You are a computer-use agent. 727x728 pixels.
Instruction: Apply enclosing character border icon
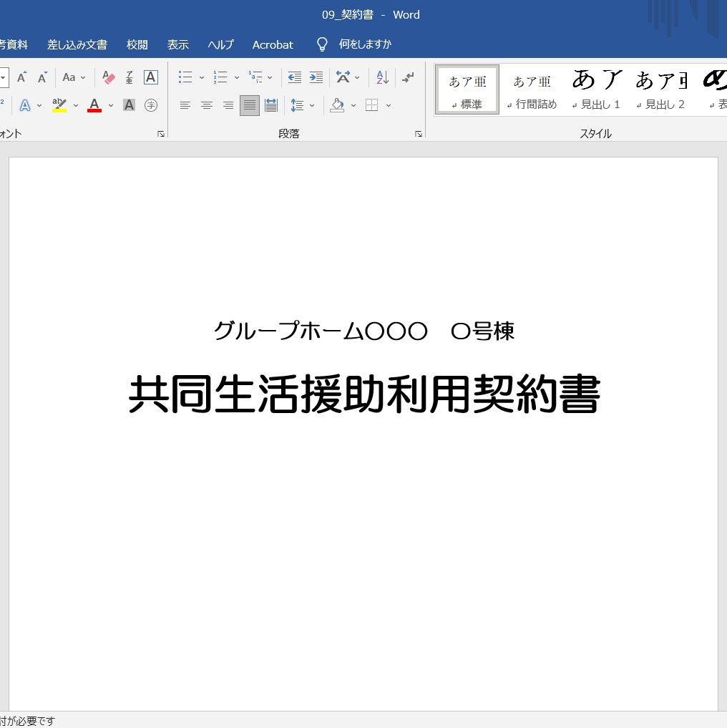click(x=151, y=77)
